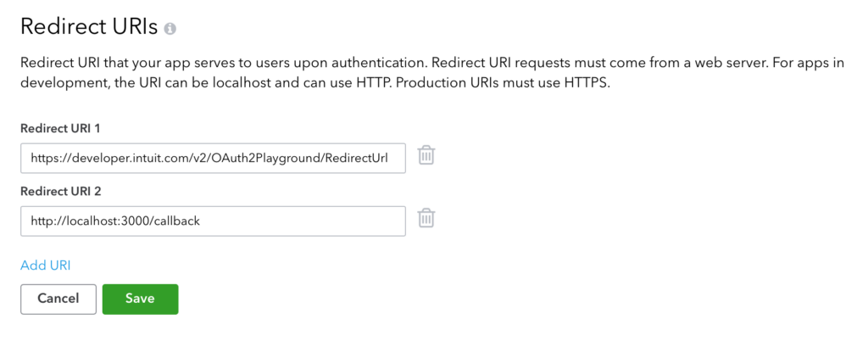The height and width of the screenshot is (347, 868).
Task: Trash the developer.intuit.com OAuth2Playground redirect entry
Action: 426,155
